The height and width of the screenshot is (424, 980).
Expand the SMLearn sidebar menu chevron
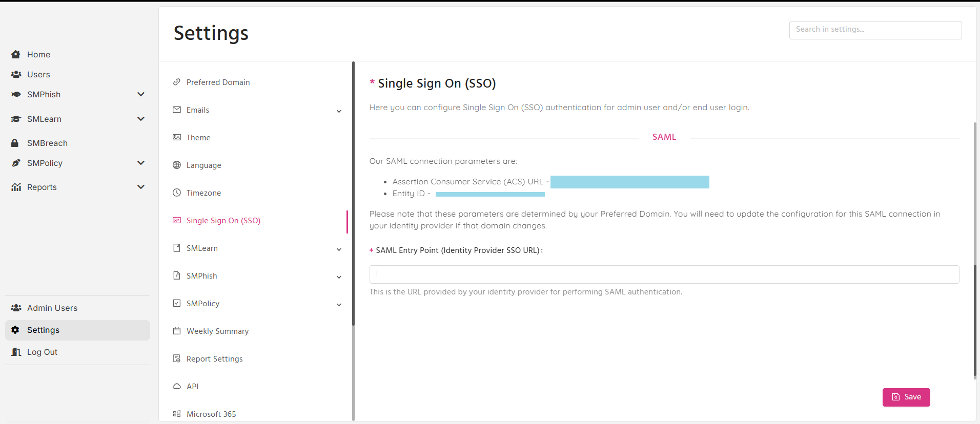(x=141, y=119)
